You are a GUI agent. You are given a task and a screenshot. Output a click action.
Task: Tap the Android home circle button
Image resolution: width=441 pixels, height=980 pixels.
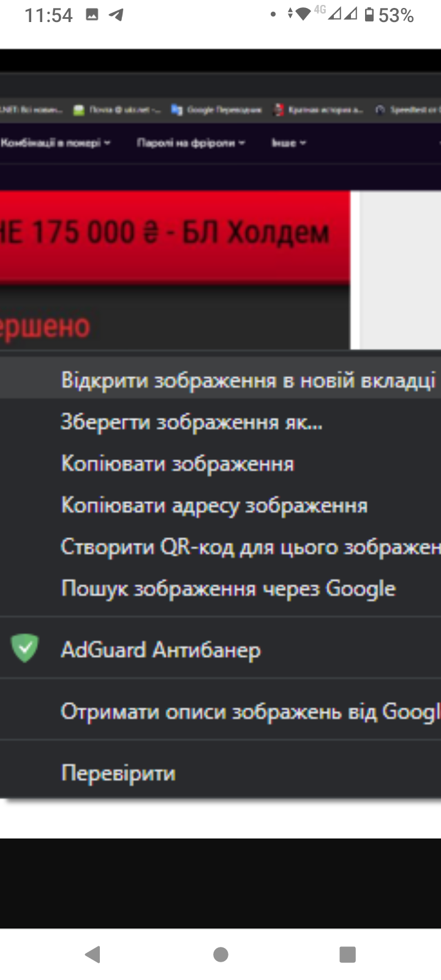pos(221,954)
